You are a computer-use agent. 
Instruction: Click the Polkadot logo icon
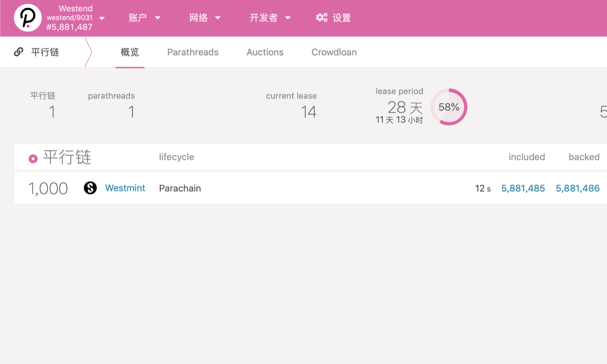[x=28, y=18]
